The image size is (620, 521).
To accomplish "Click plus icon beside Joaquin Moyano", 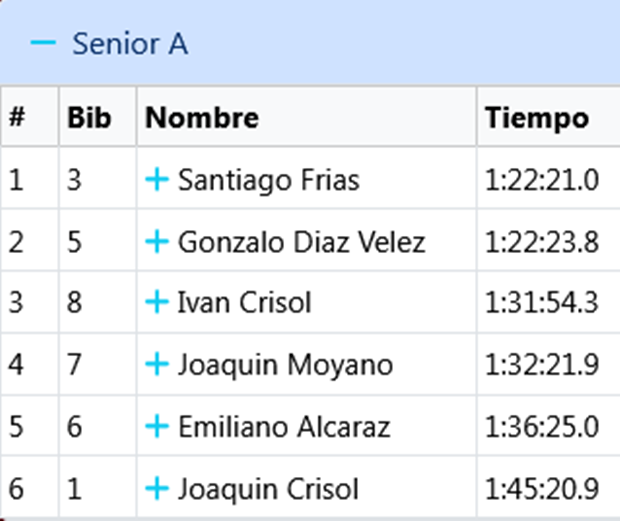I will click(156, 365).
